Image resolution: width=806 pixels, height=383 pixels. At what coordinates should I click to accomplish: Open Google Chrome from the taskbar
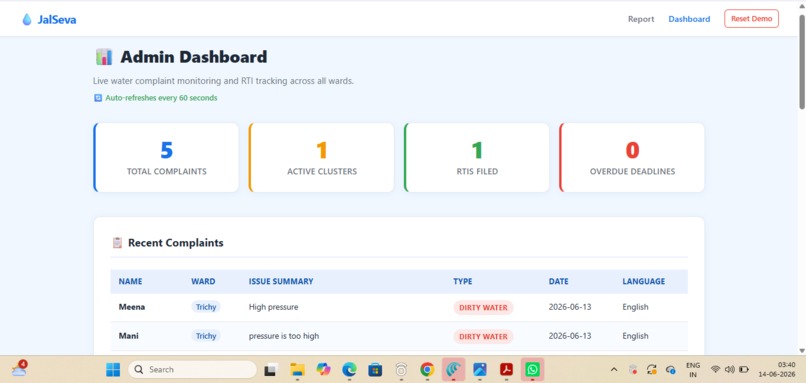427,369
